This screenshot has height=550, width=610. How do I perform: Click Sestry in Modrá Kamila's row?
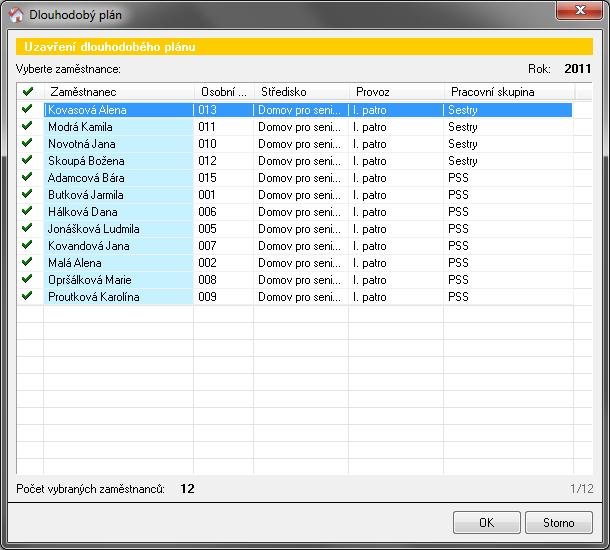tap(463, 127)
